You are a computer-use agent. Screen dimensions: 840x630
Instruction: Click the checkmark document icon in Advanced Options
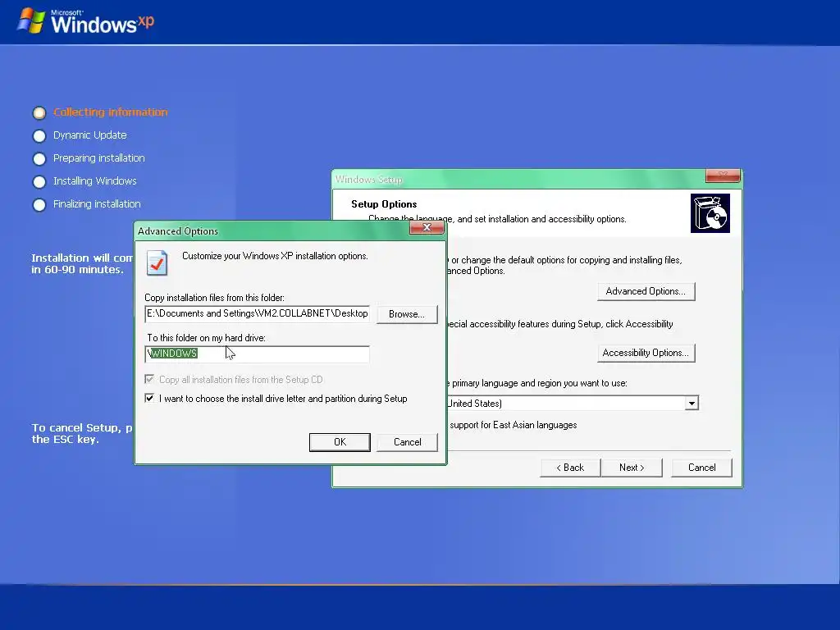(x=157, y=263)
